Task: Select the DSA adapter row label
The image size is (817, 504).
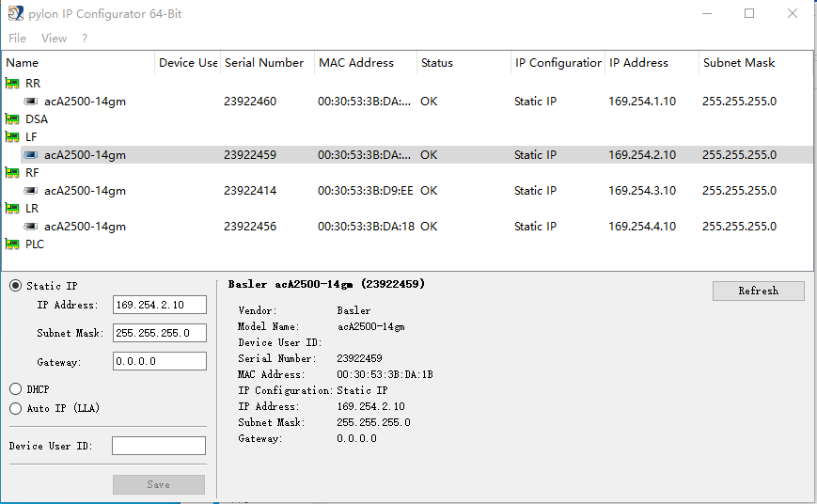Action: [x=37, y=119]
